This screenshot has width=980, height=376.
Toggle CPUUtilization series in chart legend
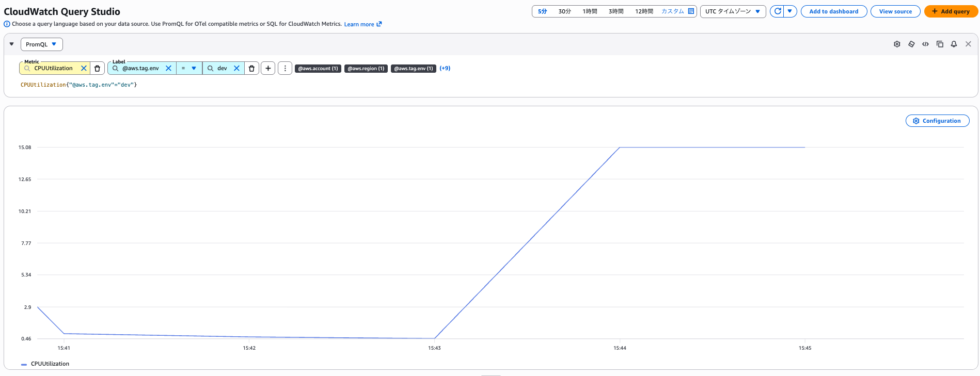50,364
